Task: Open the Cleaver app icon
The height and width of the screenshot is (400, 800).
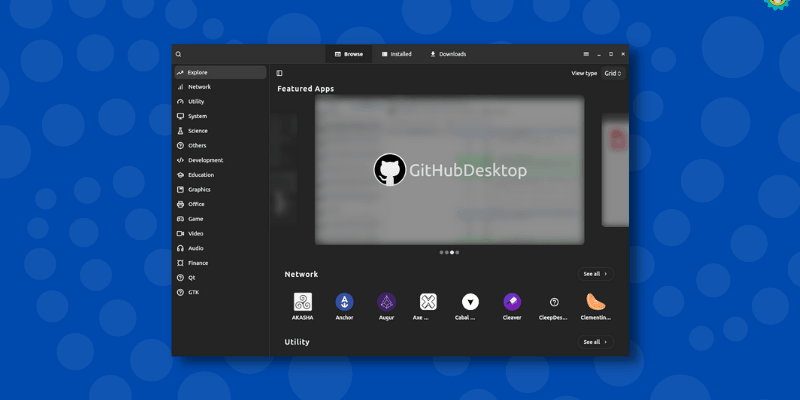Action: 512,302
